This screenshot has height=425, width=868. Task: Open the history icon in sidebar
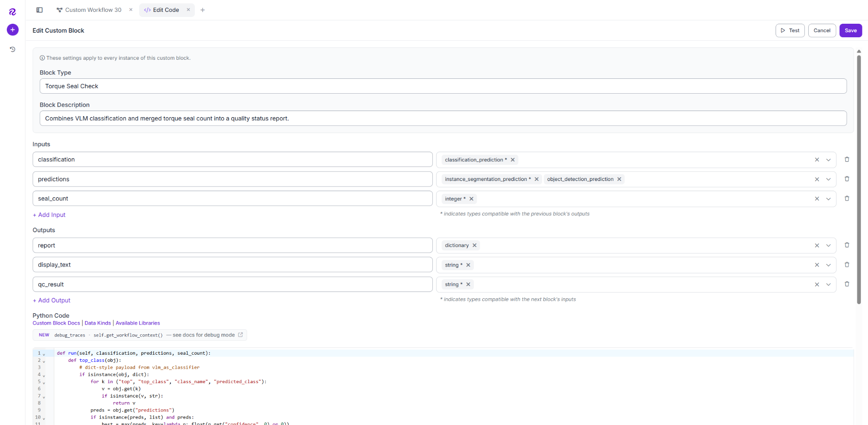(13, 49)
